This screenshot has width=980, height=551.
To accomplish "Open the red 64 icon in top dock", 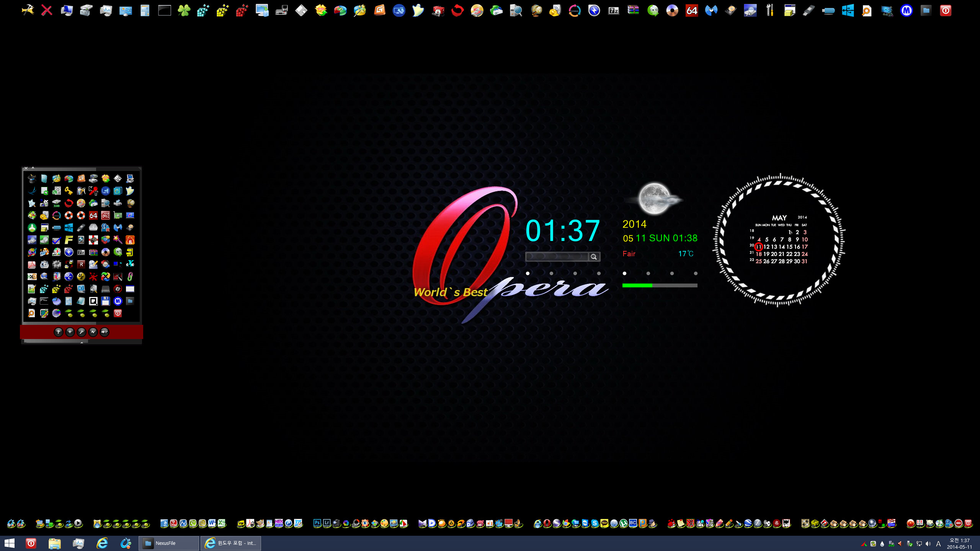I will (692, 10).
